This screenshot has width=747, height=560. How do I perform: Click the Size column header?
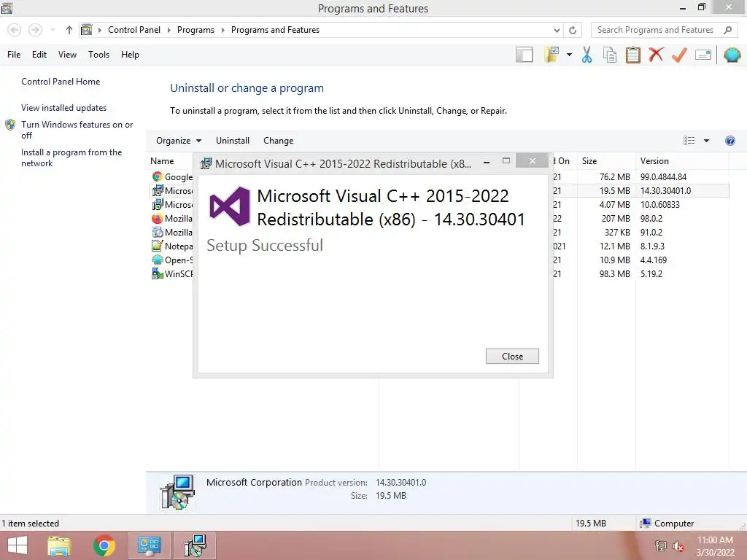click(589, 161)
